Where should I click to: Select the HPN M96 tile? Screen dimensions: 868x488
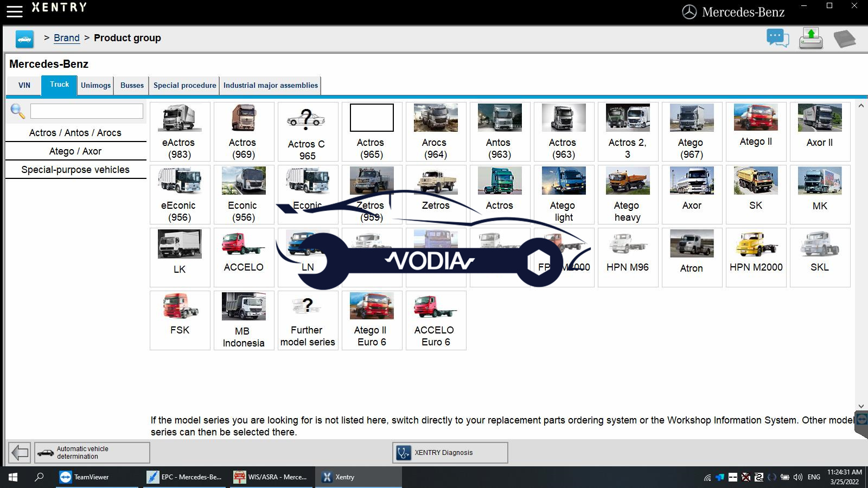628,258
